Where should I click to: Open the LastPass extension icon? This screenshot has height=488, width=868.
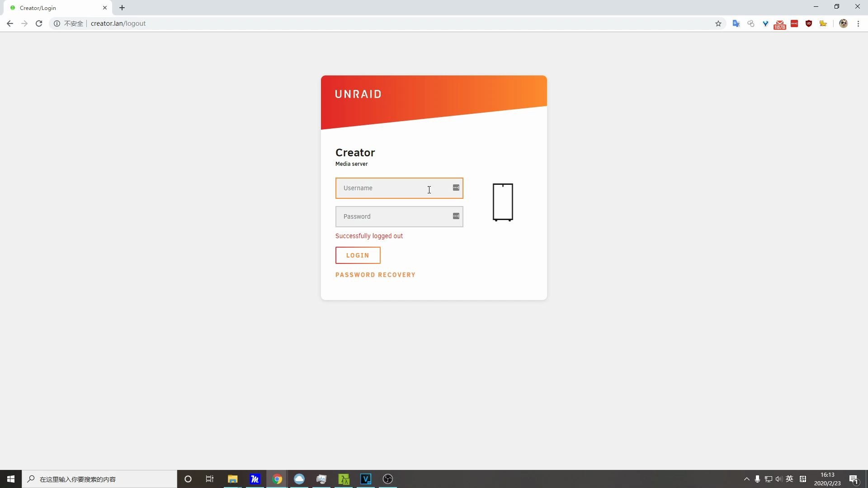[x=794, y=23]
